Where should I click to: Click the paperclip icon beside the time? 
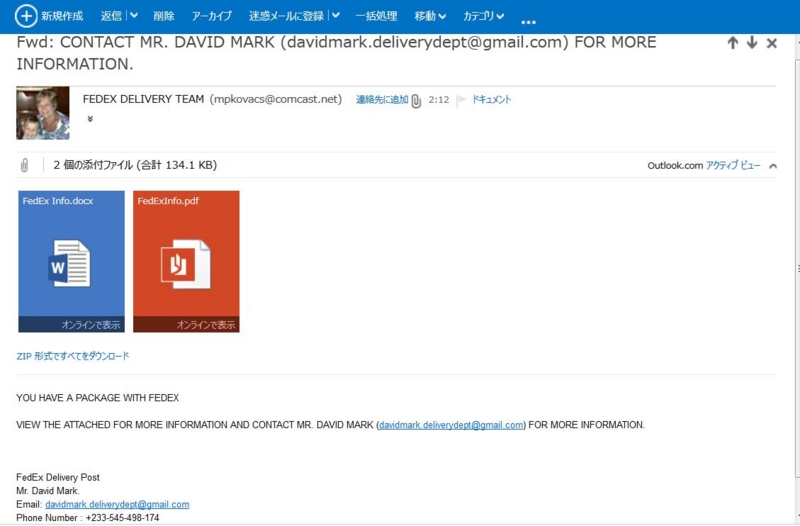click(416, 101)
